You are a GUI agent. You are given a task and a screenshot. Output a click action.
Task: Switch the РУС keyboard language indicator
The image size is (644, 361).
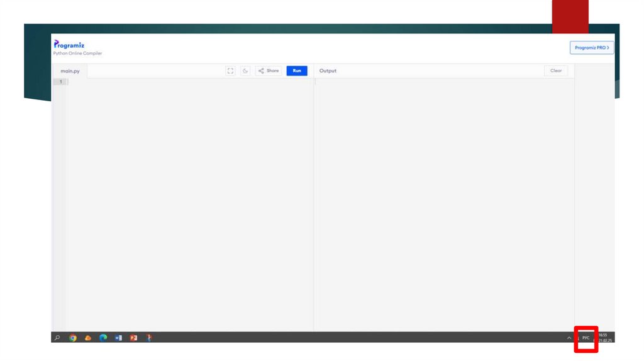(x=586, y=338)
